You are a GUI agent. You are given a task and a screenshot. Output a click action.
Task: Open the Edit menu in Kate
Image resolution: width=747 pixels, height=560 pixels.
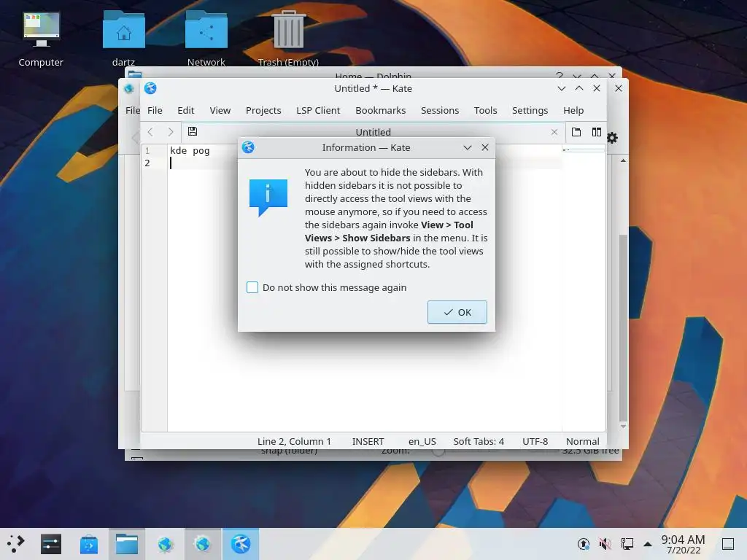[x=186, y=111]
